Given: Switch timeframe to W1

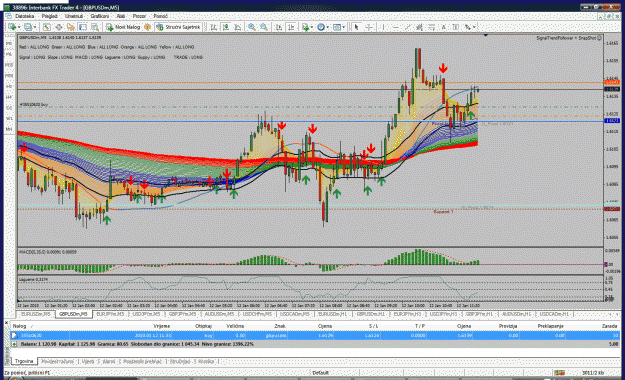Looking at the screenshot, I should [x=9, y=118].
